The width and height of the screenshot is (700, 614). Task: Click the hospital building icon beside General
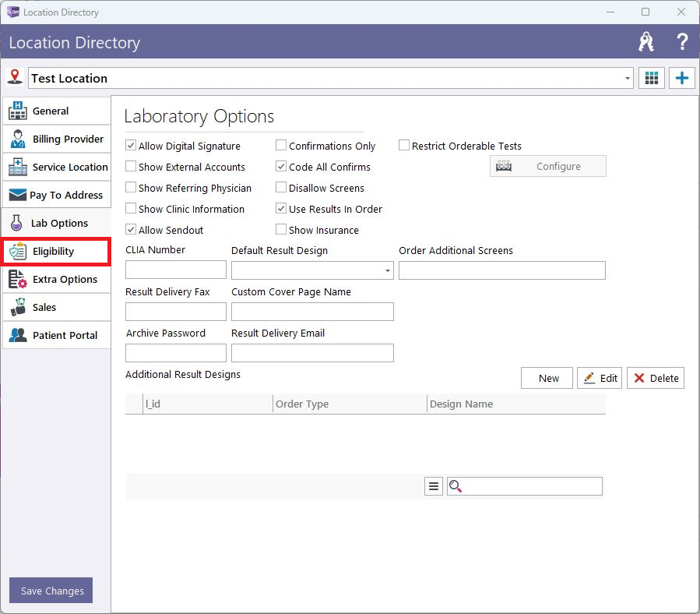tap(17, 111)
